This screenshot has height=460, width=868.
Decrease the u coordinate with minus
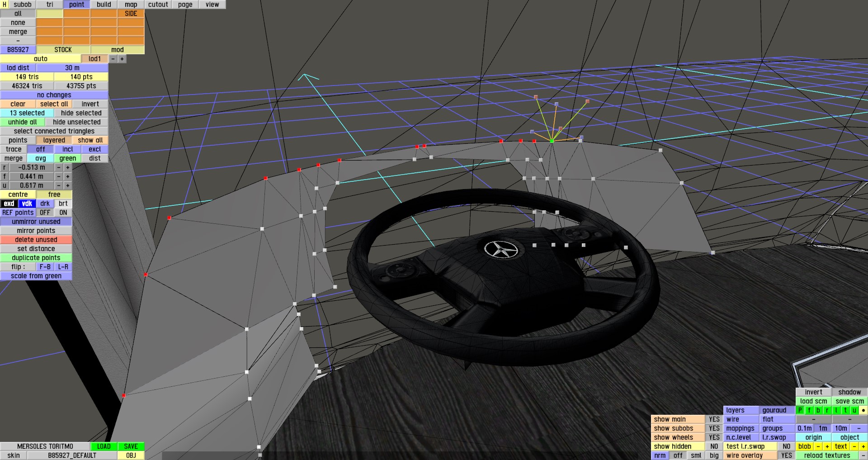59,185
